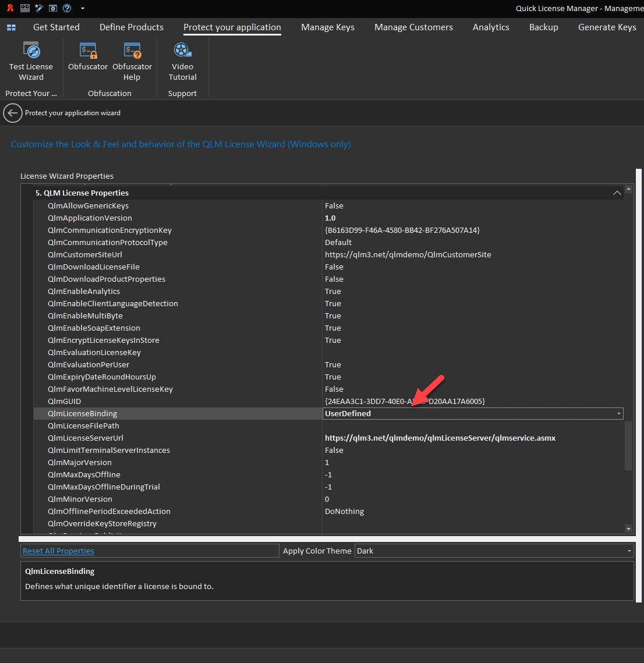Select the QlmLicenseBinding property name
Screen dimensions: 644x663
pos(83,414)
